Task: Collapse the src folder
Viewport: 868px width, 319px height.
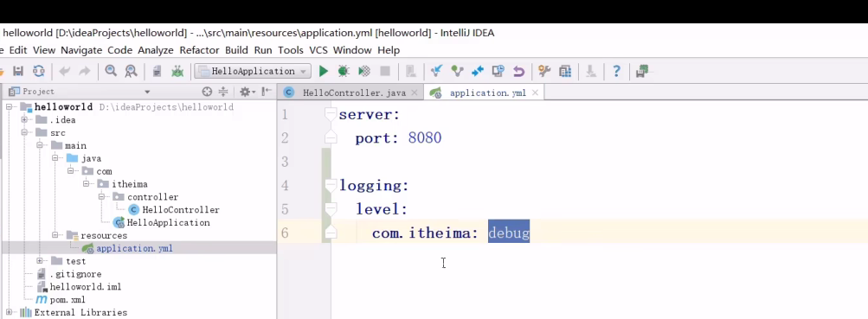Action: [x=24, y=132]
